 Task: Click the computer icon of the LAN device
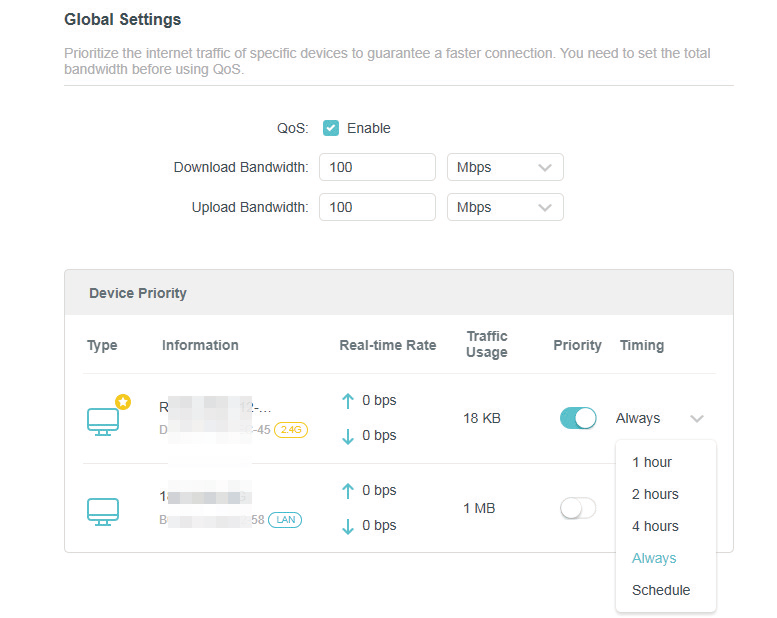point(103,511)
